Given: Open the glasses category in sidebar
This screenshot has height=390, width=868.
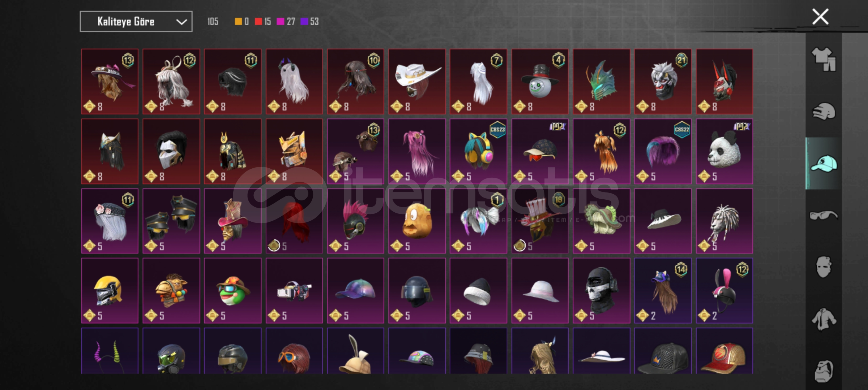Looking at the screenshot, I should click(824, 216).
